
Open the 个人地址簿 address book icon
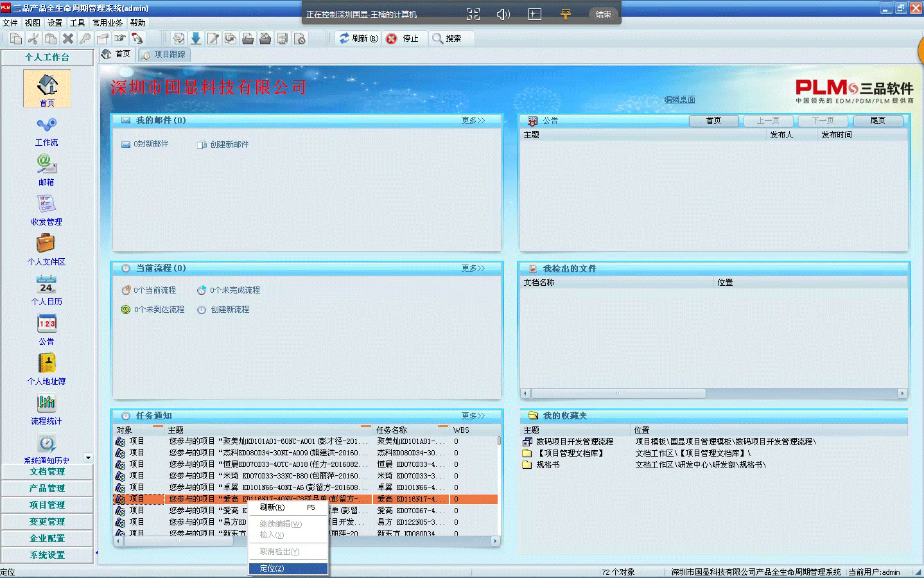point(46,365)
